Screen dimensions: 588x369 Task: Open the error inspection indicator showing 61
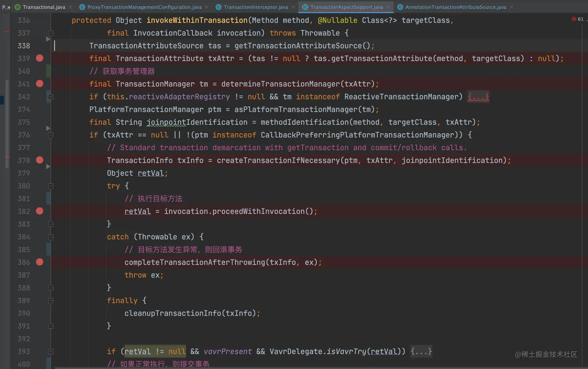click(x=577, y=19)
